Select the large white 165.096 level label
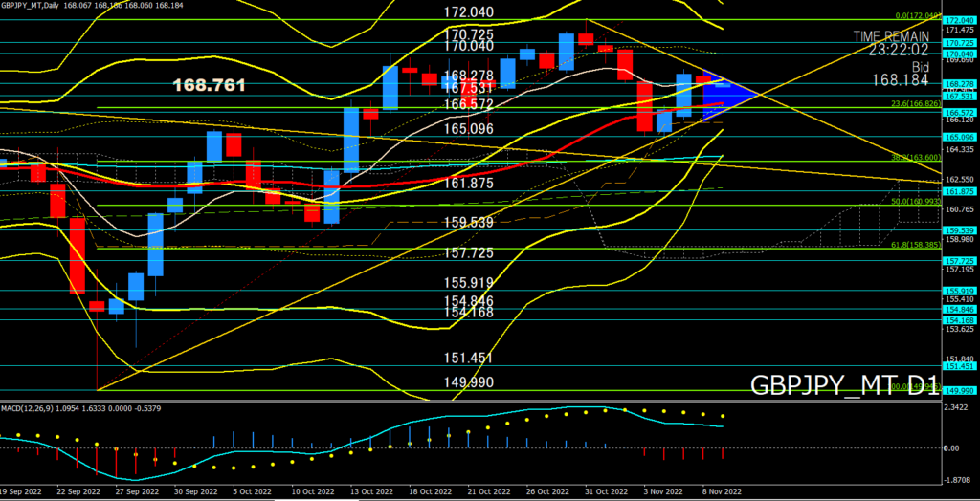 469,129
